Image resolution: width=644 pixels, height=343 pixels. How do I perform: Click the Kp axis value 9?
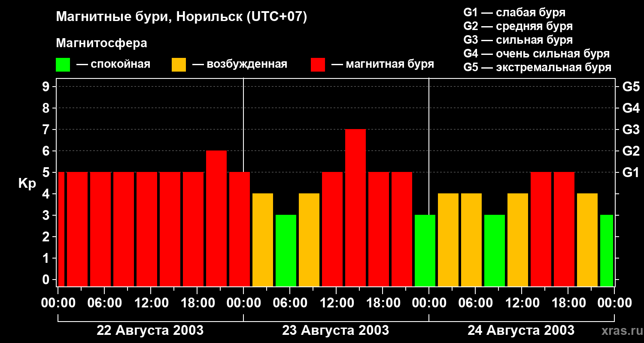click(47, 87)
